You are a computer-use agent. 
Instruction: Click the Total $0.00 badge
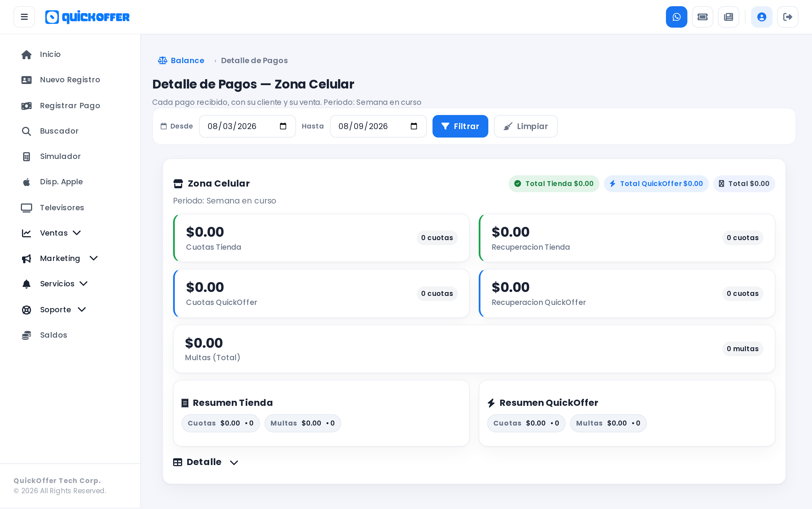tap(744, 183)
